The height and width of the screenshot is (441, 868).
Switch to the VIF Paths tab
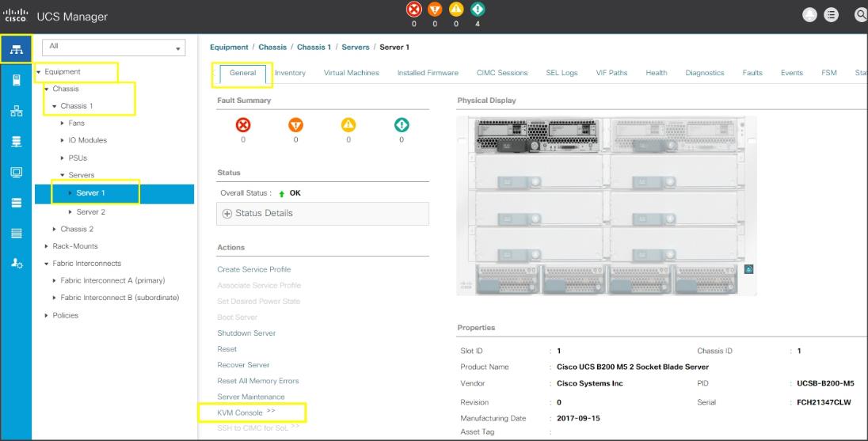click(611, 73)
